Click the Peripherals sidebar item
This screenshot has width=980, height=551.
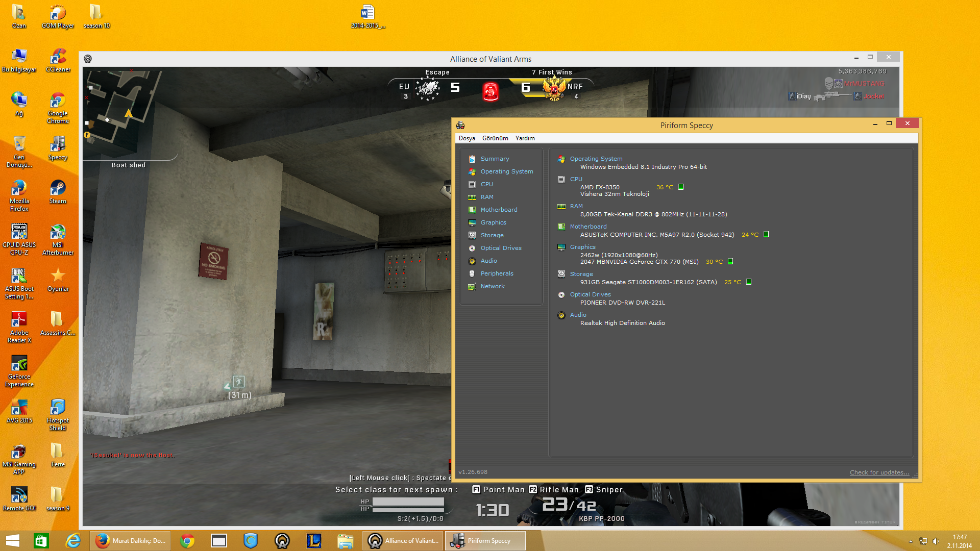pyautogui.click(x=497, y=273)
